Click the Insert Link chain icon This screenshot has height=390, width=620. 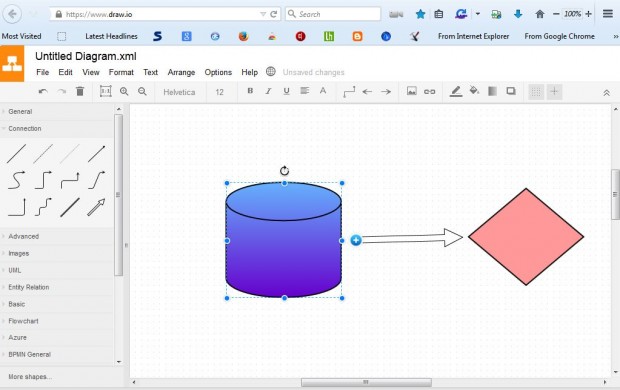[x=429, y=92]
